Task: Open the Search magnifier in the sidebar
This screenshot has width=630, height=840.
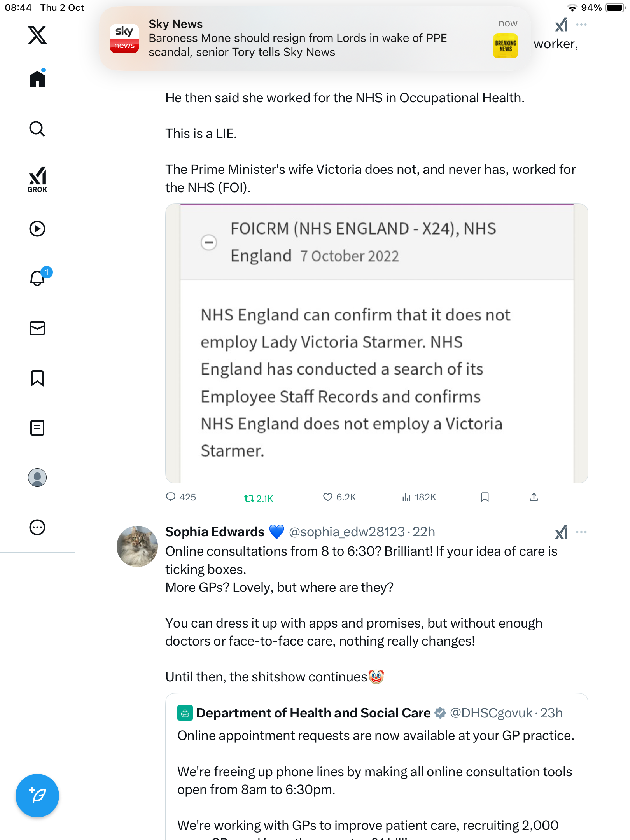Action: [37, 129]
